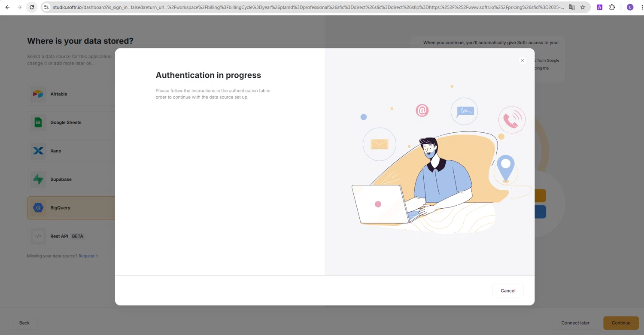Viewport: 644px width, 335px height.
Task: Click the Where is your data stored heading
Action: tap(80, 41)
